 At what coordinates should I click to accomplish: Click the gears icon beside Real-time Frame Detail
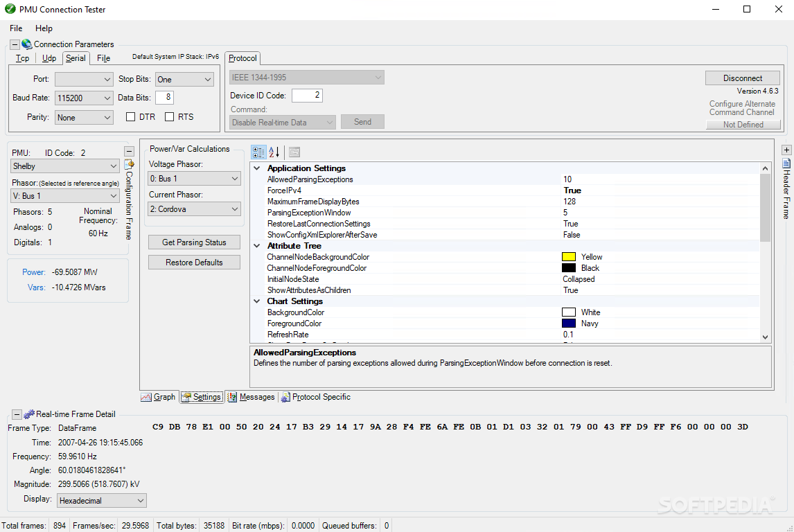(x=29, y=414)
